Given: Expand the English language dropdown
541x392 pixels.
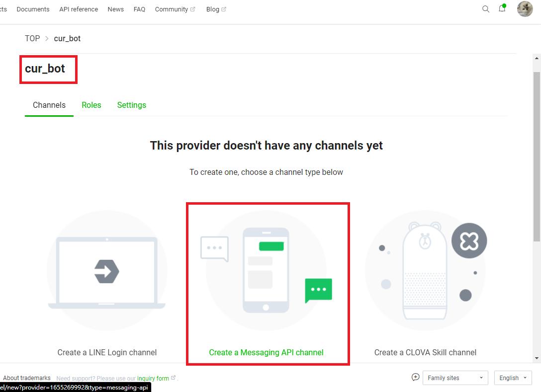Looking at the screenshot, I should click(x=513, y=378).
